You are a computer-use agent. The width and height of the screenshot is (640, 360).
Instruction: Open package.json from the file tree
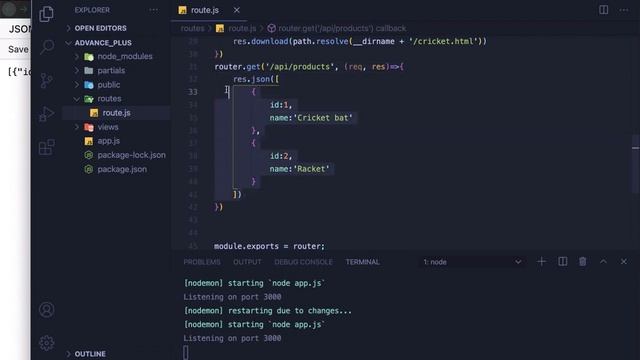122,169
